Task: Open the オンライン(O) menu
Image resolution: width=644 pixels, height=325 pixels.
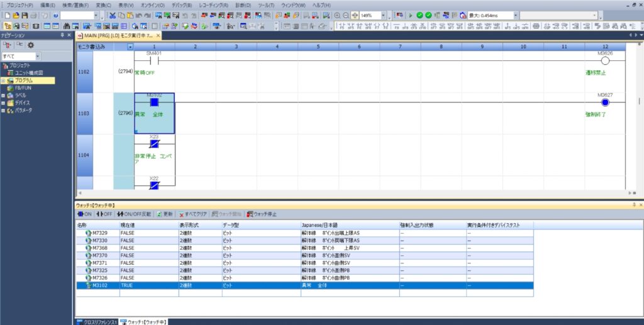Action: tap(153, 5)
